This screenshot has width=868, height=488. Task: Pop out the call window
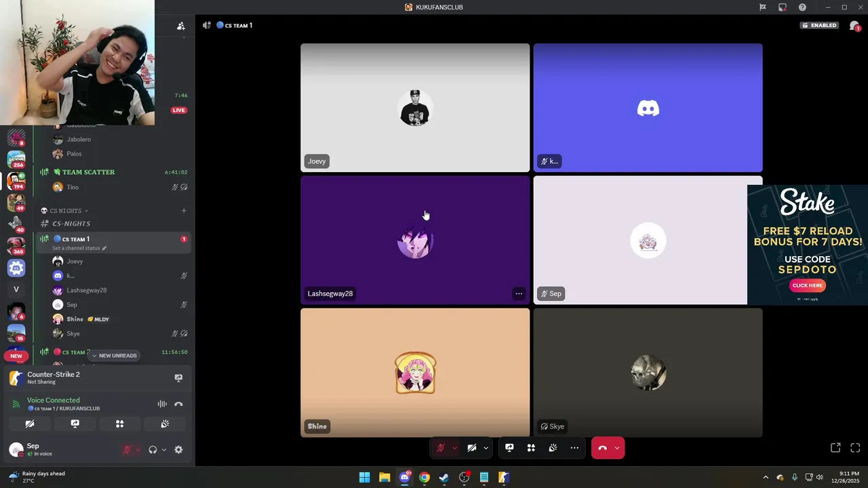835,448
